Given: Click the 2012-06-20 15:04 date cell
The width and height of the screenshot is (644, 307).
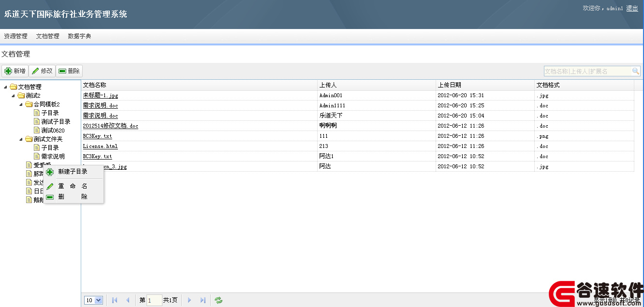Looking at the screenshot, I should pos(485,116).
